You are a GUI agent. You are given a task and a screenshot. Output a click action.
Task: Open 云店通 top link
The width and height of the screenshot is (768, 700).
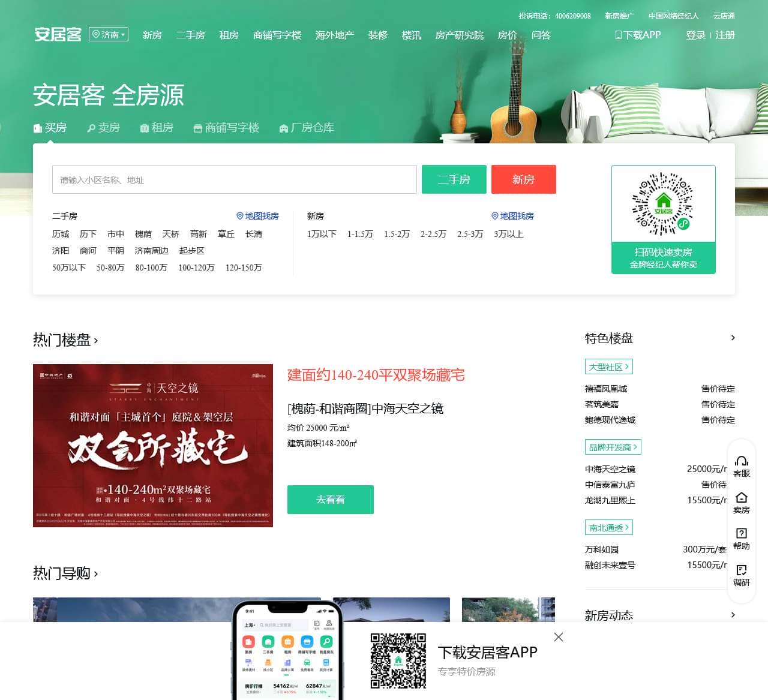coord(724,16)
